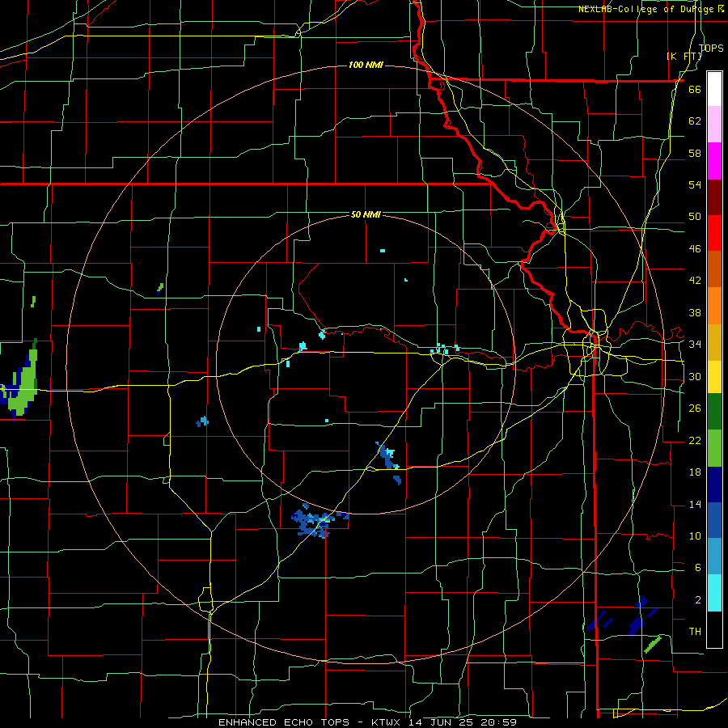Select the 50 NMI range ring label
This screenshot has width=728, height=728.
(366, 214)
